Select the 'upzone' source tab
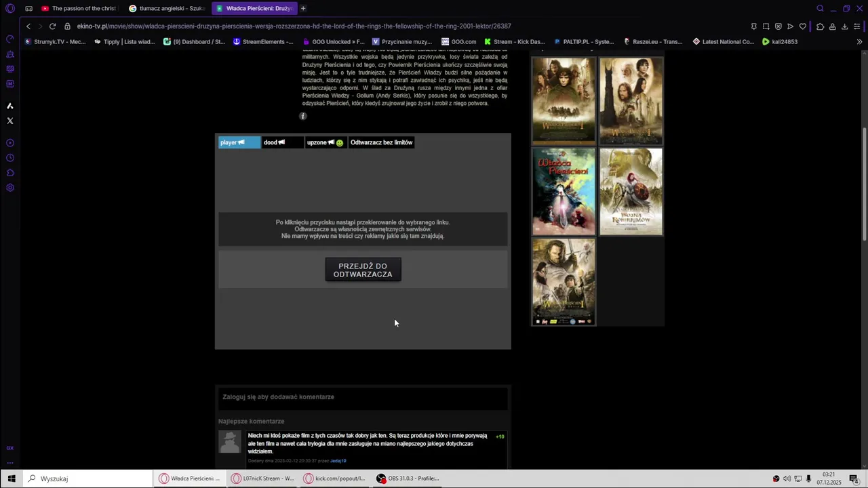The height and width of the screenshot is (488, 868). [x=325, y=142]
